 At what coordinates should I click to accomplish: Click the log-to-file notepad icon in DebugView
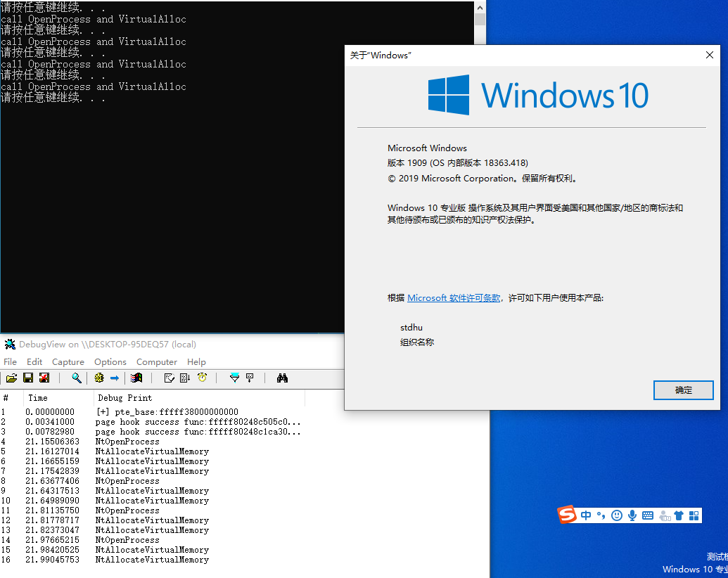(170, 378)
